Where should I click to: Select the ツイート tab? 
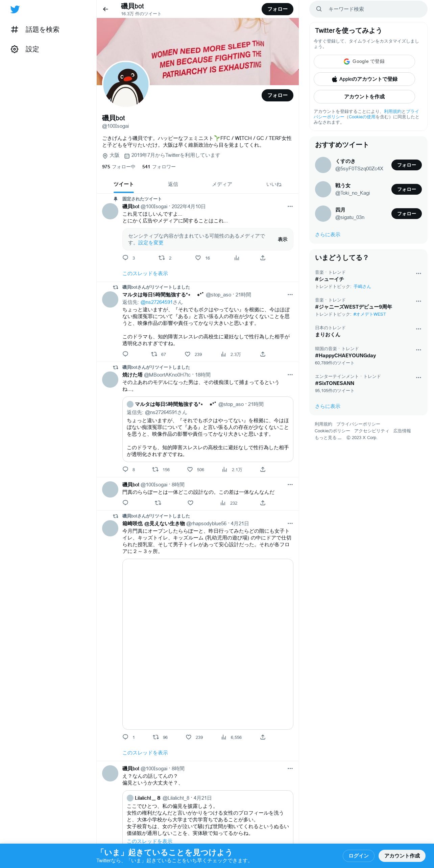123,184
